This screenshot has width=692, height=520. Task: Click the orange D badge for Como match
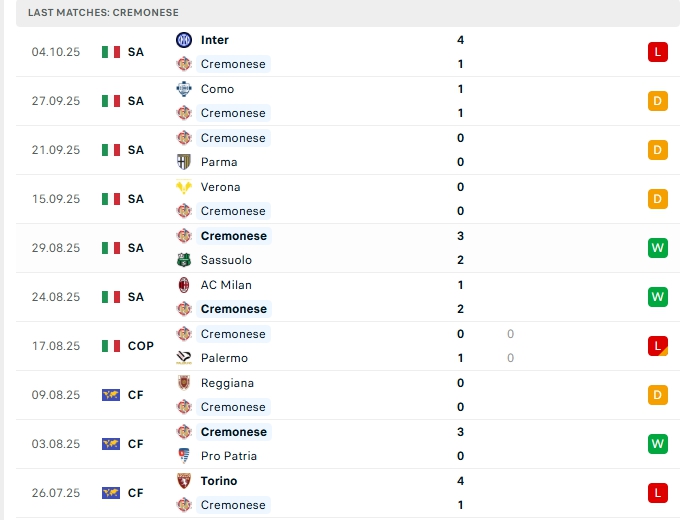point(657,101)
